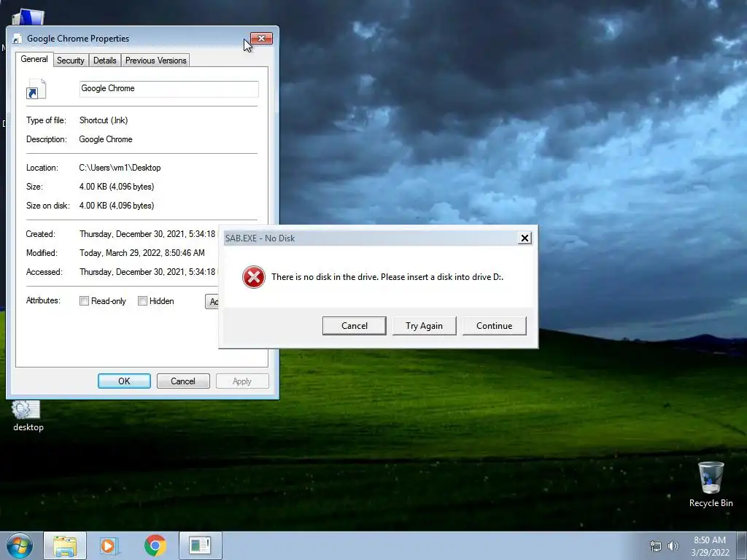Close the SAB.EXE No Disk dialog
Viewport: 747px width, 560px height.
[525, 238]
